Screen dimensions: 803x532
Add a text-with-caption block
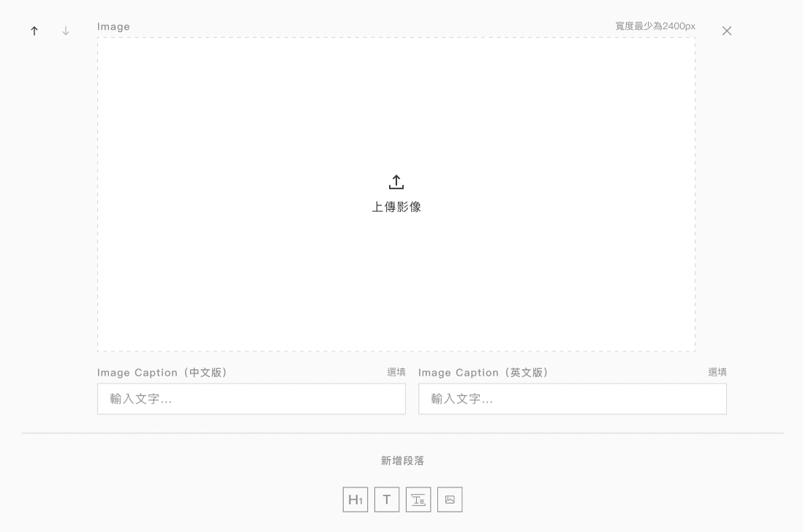(418, 499)
